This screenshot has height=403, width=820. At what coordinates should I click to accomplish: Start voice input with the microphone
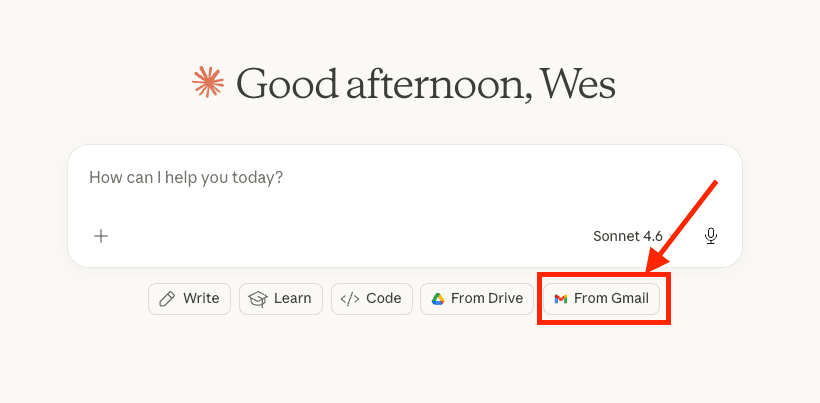point(711,236)
